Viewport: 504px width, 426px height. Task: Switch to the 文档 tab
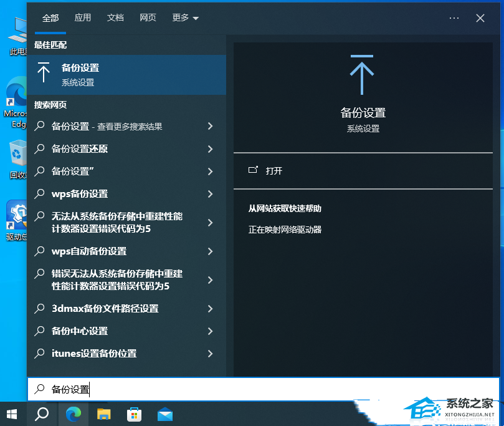(115, 18)
